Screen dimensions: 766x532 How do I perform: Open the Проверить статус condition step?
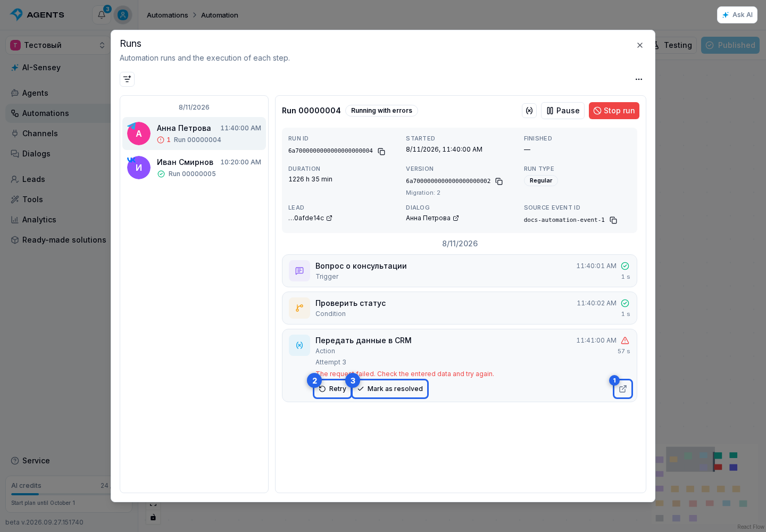[460, 308]
